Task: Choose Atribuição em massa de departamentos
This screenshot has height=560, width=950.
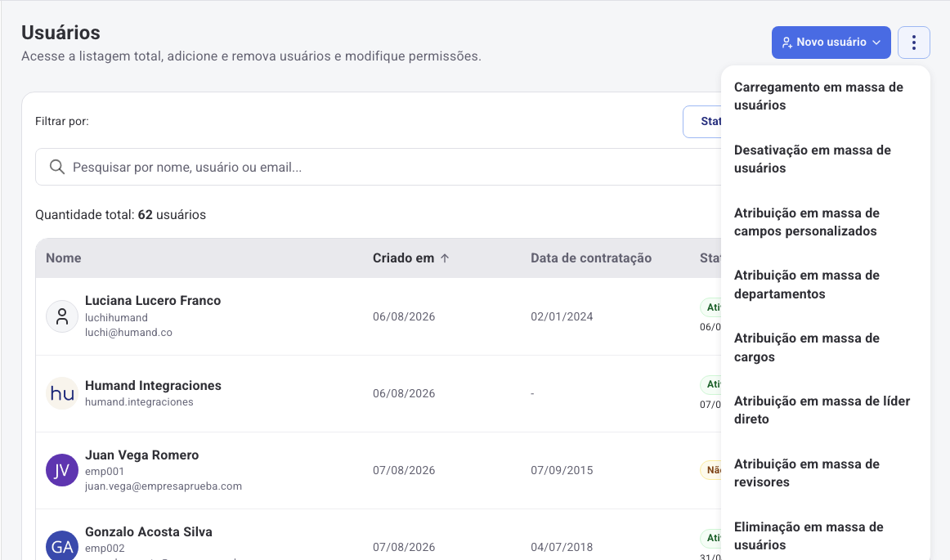Action: pos(825,284)
